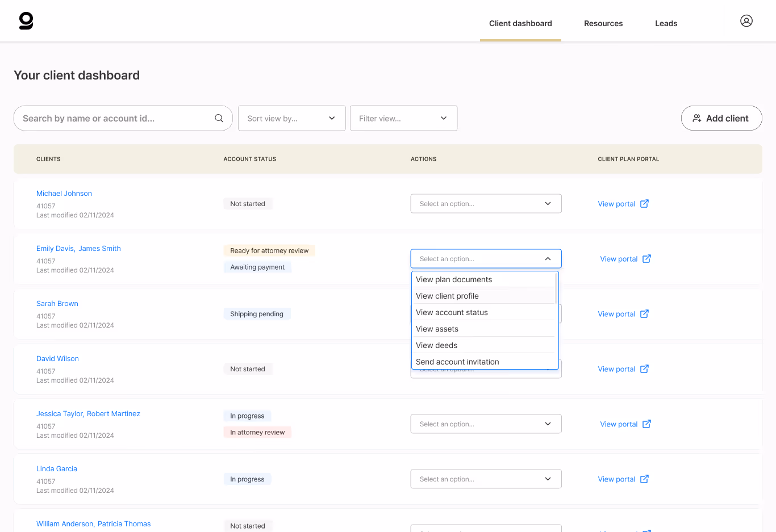This screenshot has width=776, height=532.
Task: Click Shipping pending status badge
Action: [x=257, y=314]
